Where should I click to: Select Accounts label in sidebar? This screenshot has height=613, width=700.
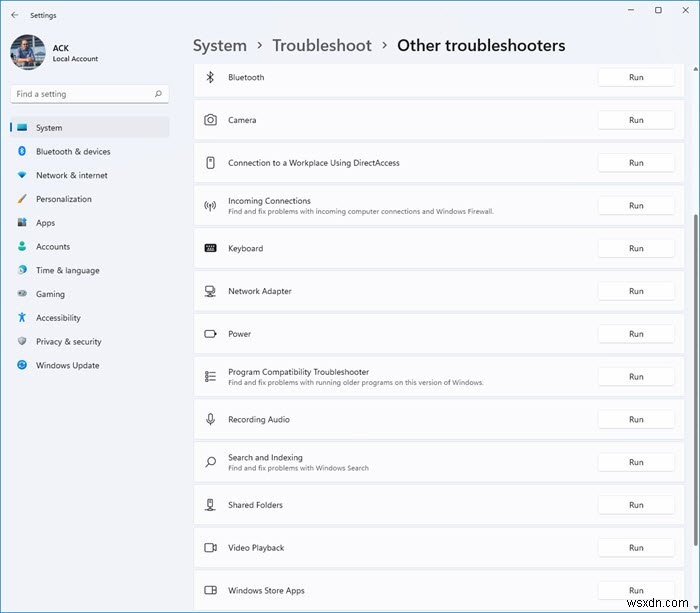coord(53,246)
